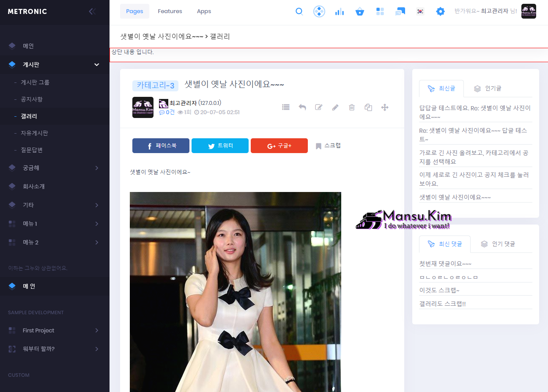Click the settings gear icon in header
This screenshot has height=392, width=548.
(x=440, y=11)
